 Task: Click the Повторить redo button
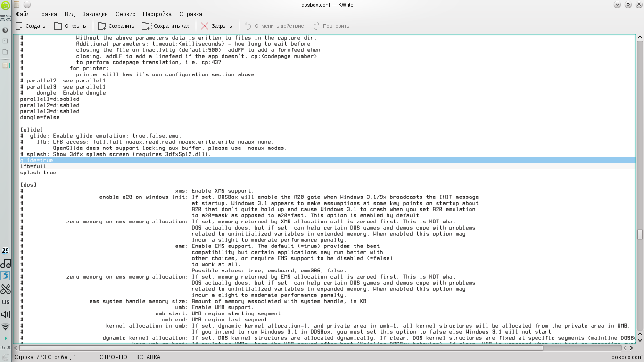coord(331,26)
